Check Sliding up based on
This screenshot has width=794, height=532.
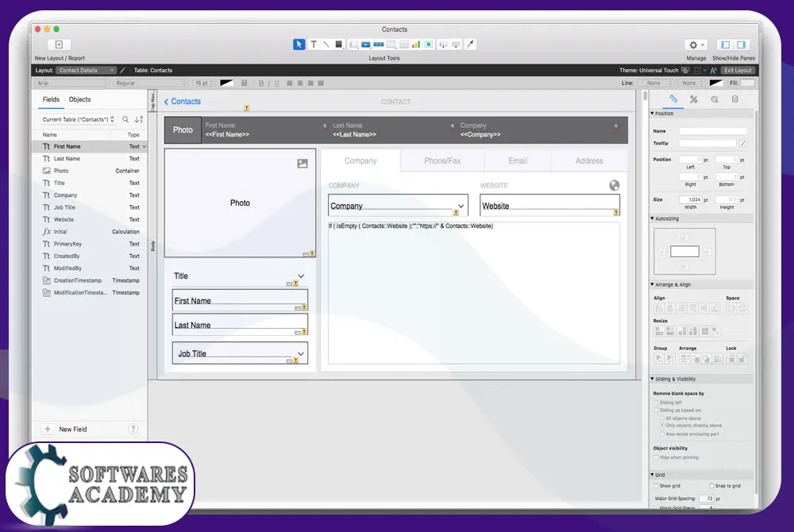(x=657, y=410)
